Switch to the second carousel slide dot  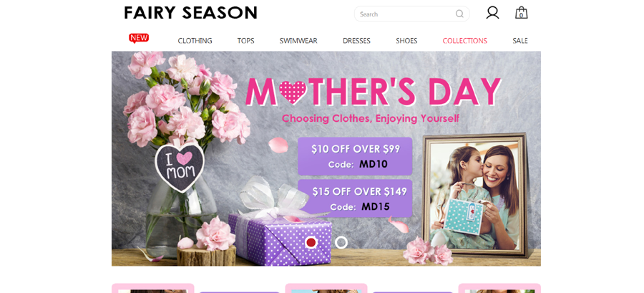pos(341,242)
